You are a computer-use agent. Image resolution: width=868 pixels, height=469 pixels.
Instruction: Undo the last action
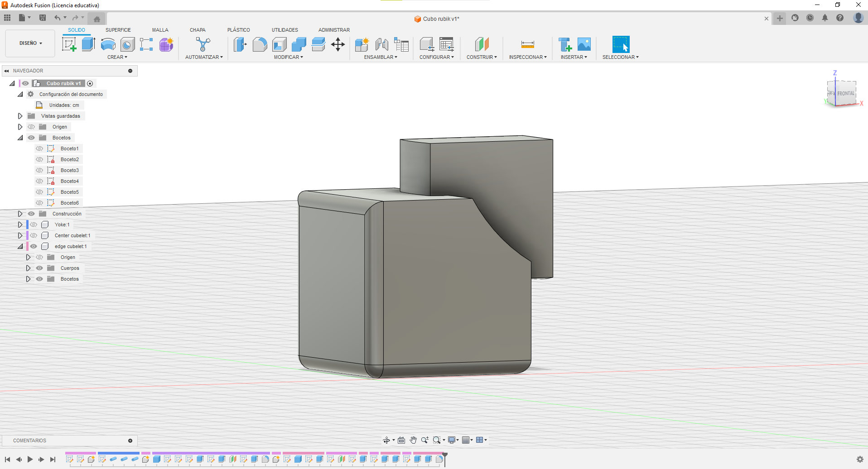click(58, 18)
